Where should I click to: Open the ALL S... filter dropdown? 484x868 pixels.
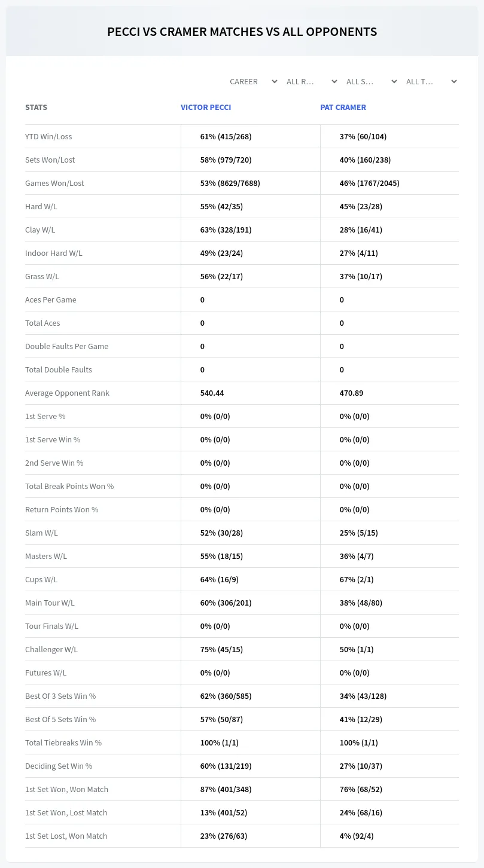[371, 81]
